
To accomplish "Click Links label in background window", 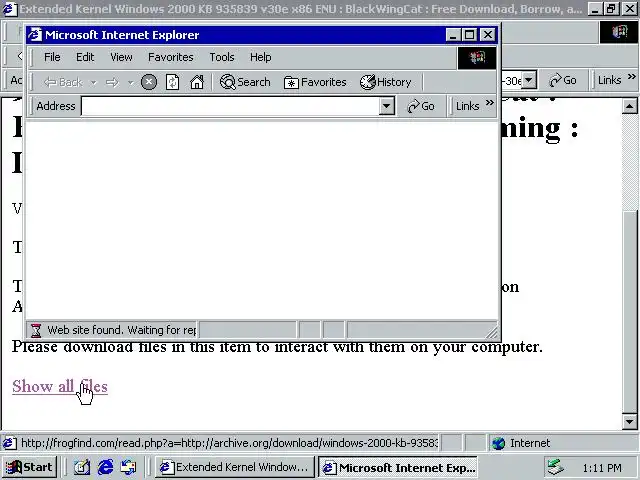I will [609, 80].
